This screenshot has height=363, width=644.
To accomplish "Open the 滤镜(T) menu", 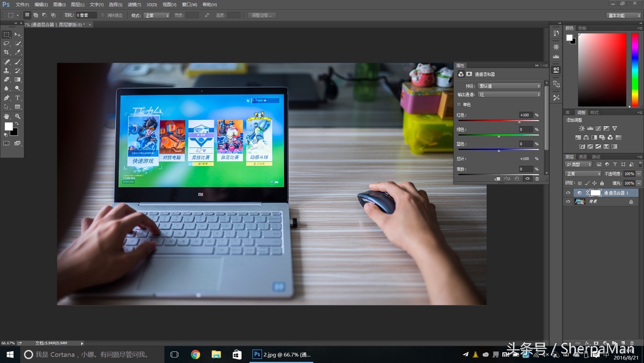I will click(x=134, y=5).
